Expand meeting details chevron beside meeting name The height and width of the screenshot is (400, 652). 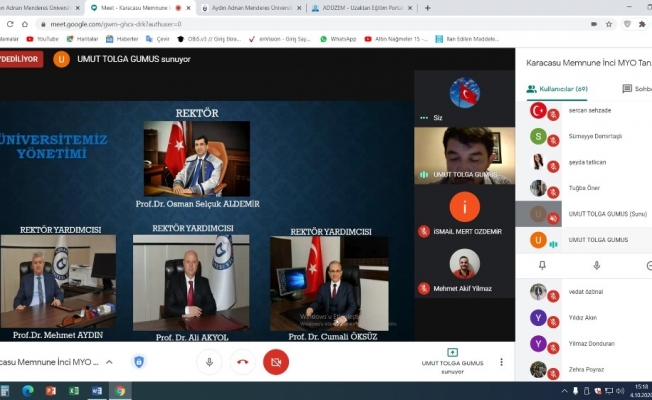pos(109,361)
